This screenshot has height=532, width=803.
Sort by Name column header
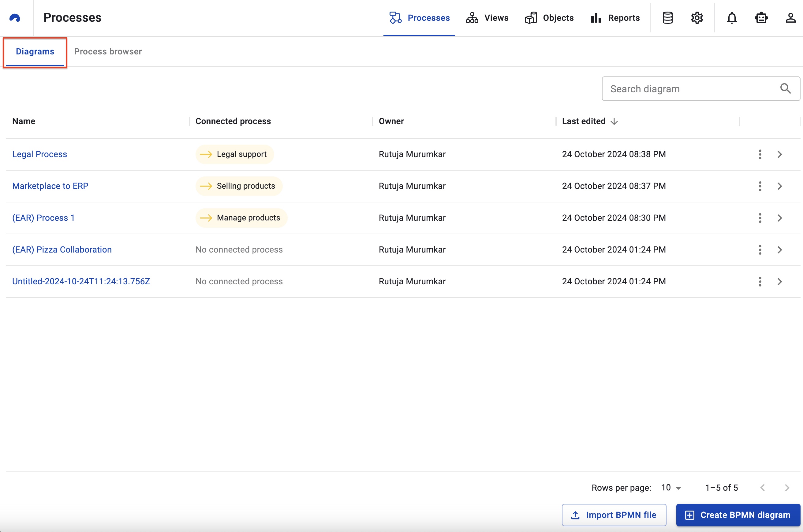[24, 121]
